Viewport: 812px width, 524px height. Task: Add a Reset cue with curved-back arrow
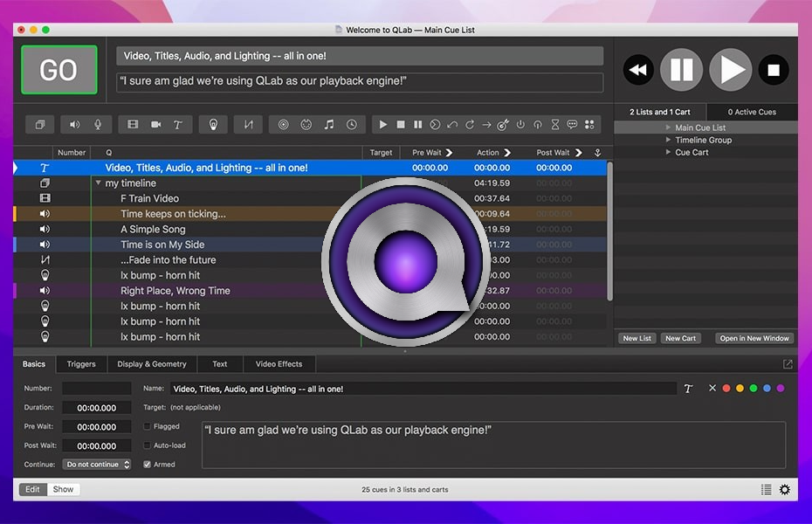452,125
